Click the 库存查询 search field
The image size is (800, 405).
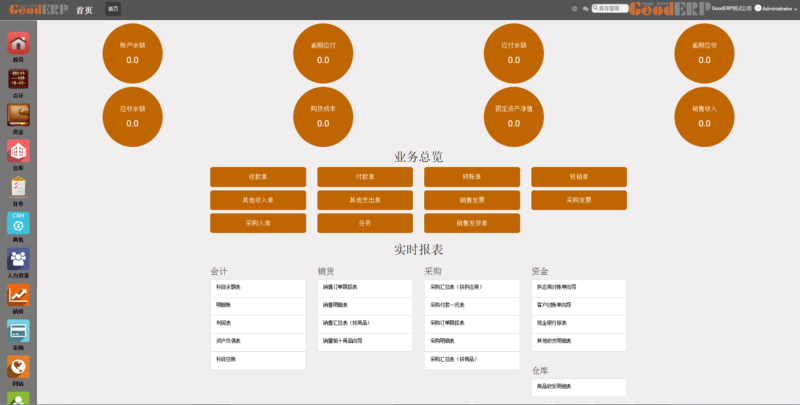coord(610,9)
